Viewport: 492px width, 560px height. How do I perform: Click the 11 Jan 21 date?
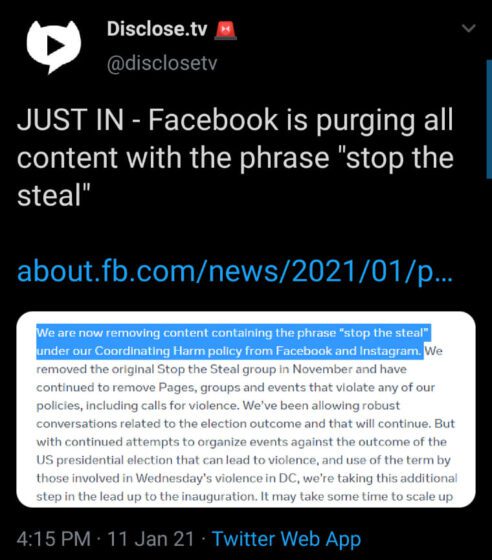150,539
